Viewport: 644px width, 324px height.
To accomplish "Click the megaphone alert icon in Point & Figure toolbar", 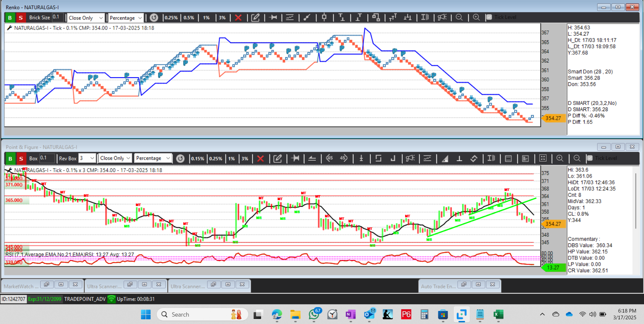I will tap(410, 158).
